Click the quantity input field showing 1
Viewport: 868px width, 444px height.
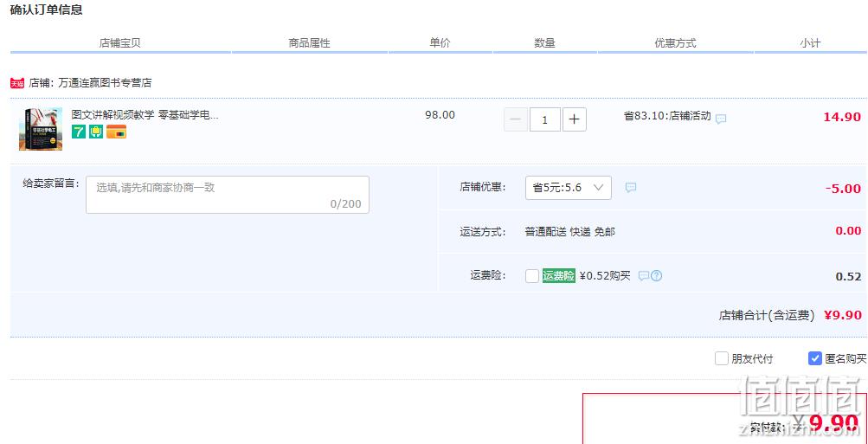click(544, 119)
